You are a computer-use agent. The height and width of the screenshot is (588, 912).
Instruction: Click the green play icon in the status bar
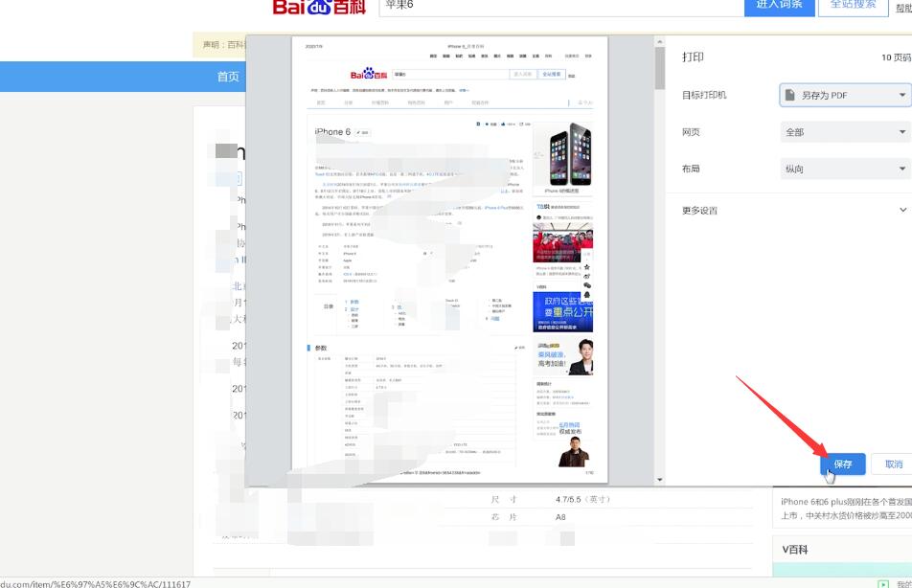pyautogui.click(x=883, y=583)
